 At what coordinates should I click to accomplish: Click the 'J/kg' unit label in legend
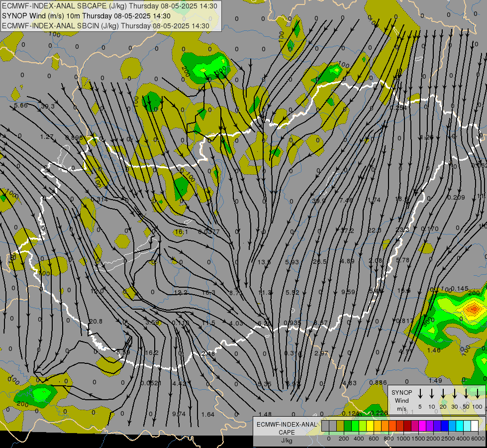pos(287,441)
